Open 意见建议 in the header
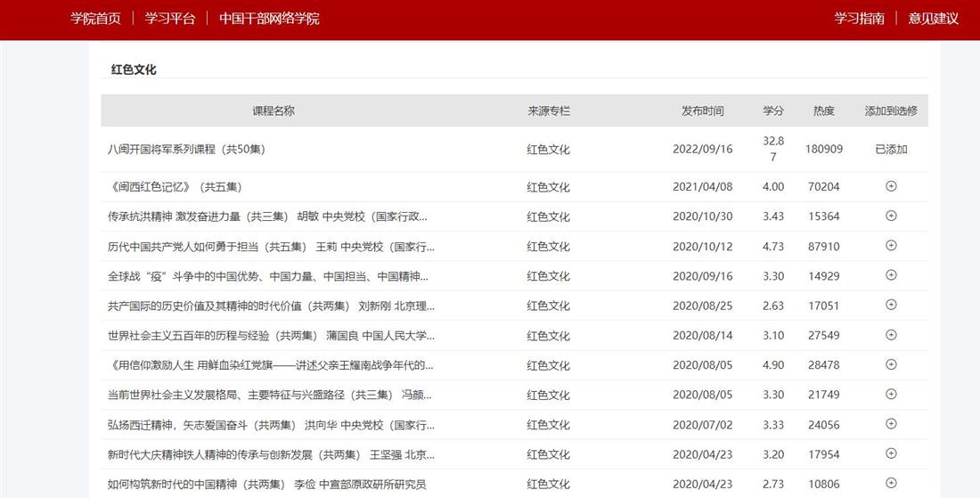Image resolution: width=980 pixels, height=498 pixels. (x=933, y=19)
